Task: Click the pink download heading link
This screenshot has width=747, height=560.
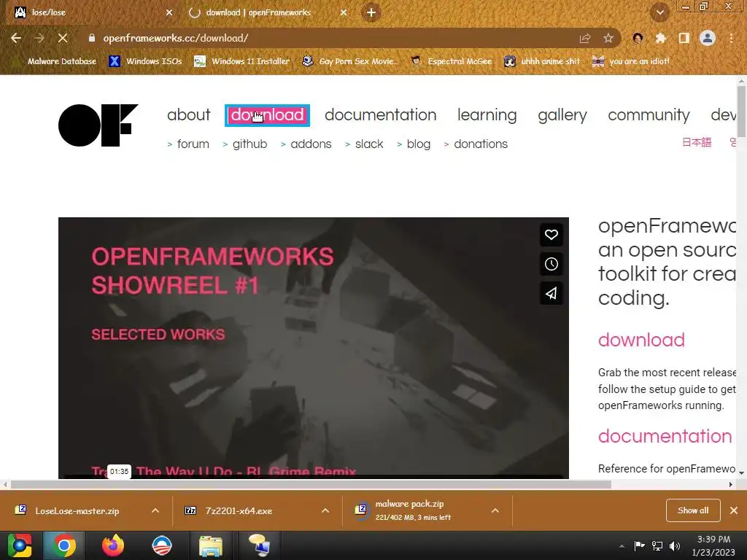Action: pos(641,340)
